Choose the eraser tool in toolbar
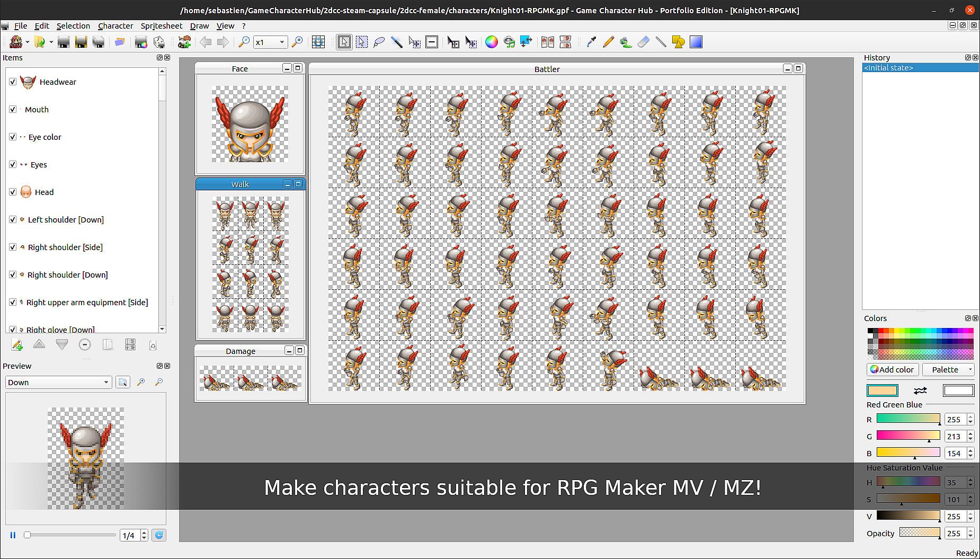Viewport: 980px width, 559px height. pyautogui.click(x=643, y=42)
